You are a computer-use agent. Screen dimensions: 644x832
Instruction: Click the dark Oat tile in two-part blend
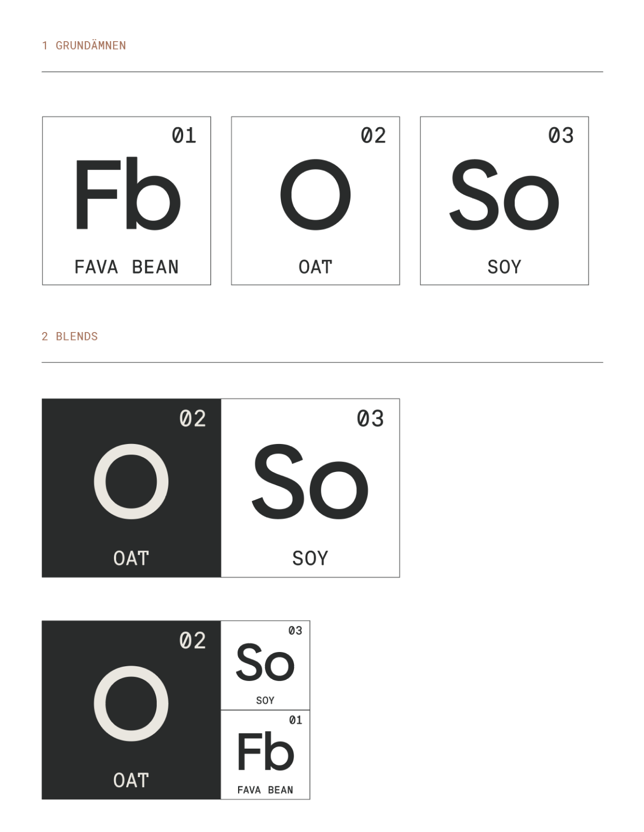[131, 488]
